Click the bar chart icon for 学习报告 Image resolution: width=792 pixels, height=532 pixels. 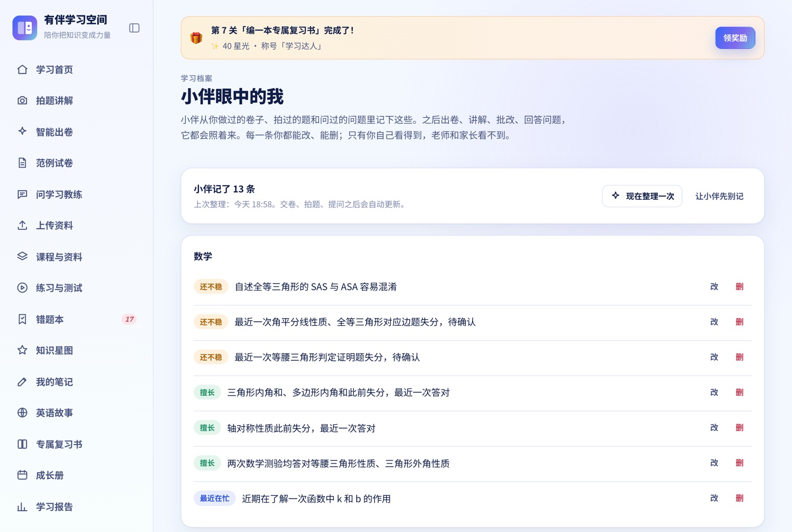point(22,506)
